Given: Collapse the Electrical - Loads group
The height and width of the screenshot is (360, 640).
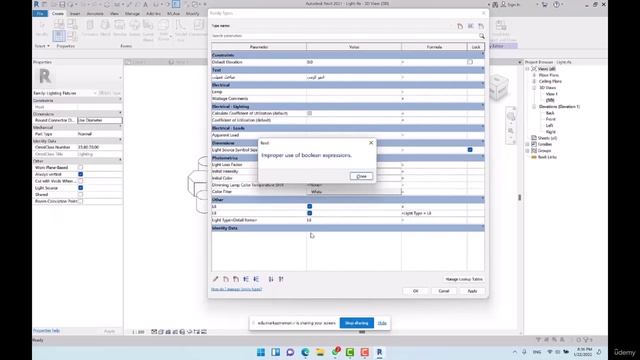Looking at the screenshot, I should tap(482, 128).
